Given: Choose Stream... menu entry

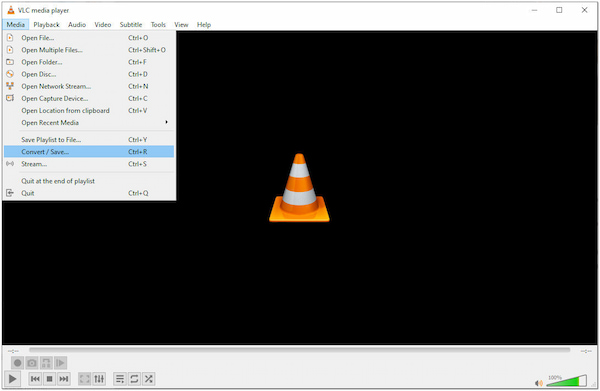Looking at the screenshot, I should point(89,164).
